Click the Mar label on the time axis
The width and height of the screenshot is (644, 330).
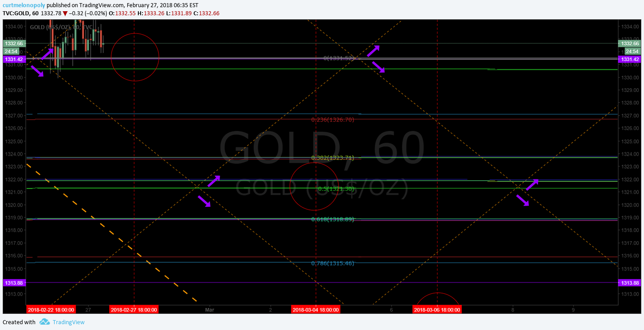[x=209, y=310]
